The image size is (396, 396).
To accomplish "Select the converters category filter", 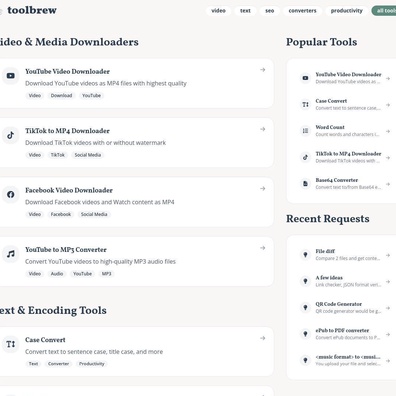I will coord(302,11).
